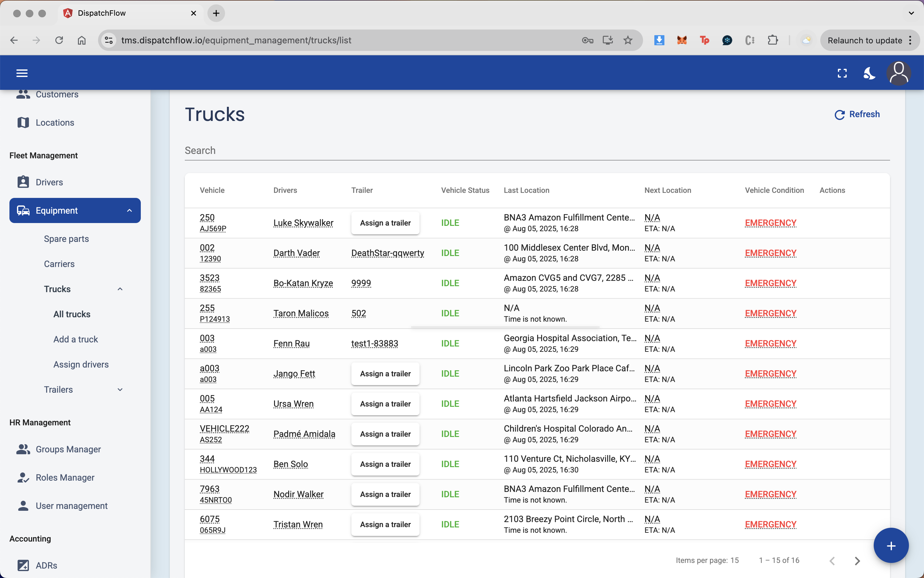This screenshot has height=578, width=924.
Task: Open Groups Manager via its icon
Action: coord(23,450)
